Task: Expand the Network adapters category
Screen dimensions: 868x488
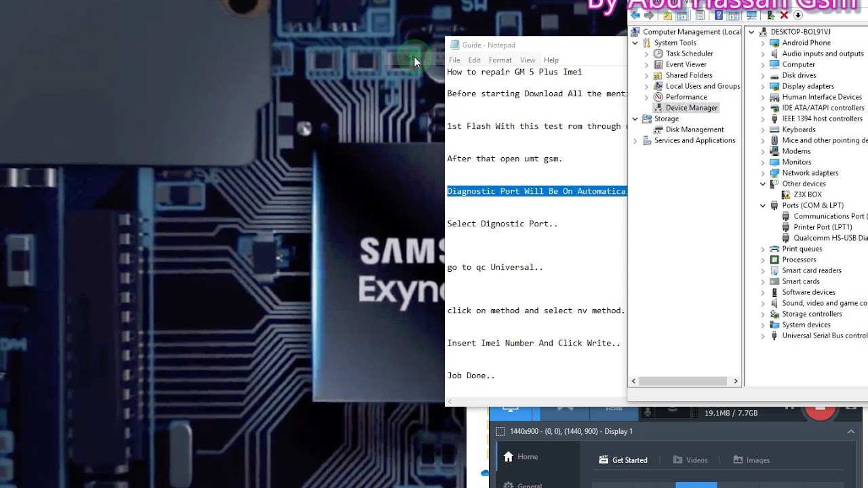Action: pyautogui.click(x=763, y=173)
